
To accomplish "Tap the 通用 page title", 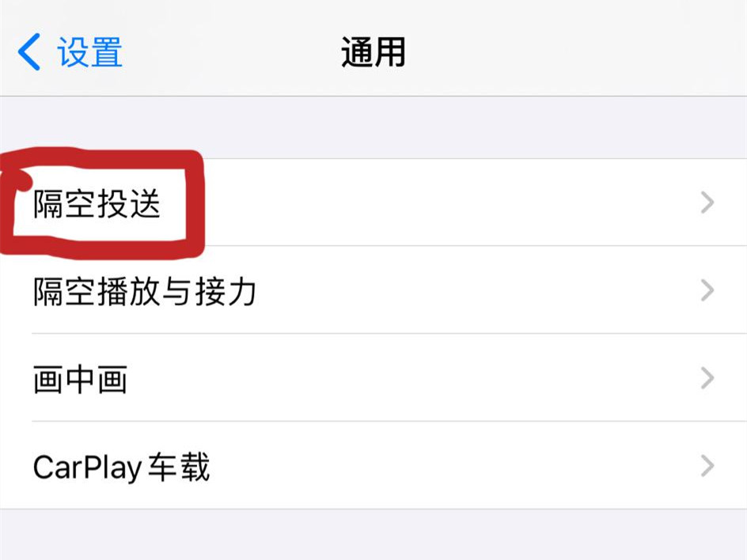I will coord(373,52).
